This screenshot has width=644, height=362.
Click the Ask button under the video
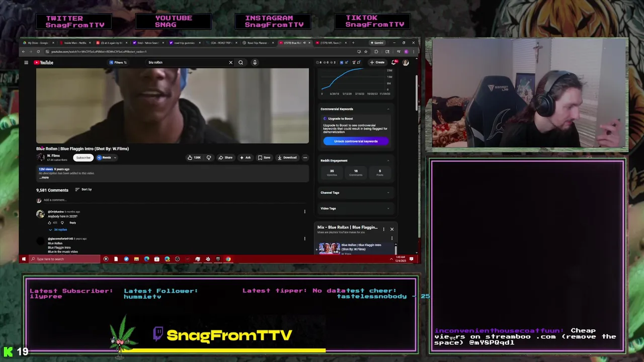coord(245,157)
